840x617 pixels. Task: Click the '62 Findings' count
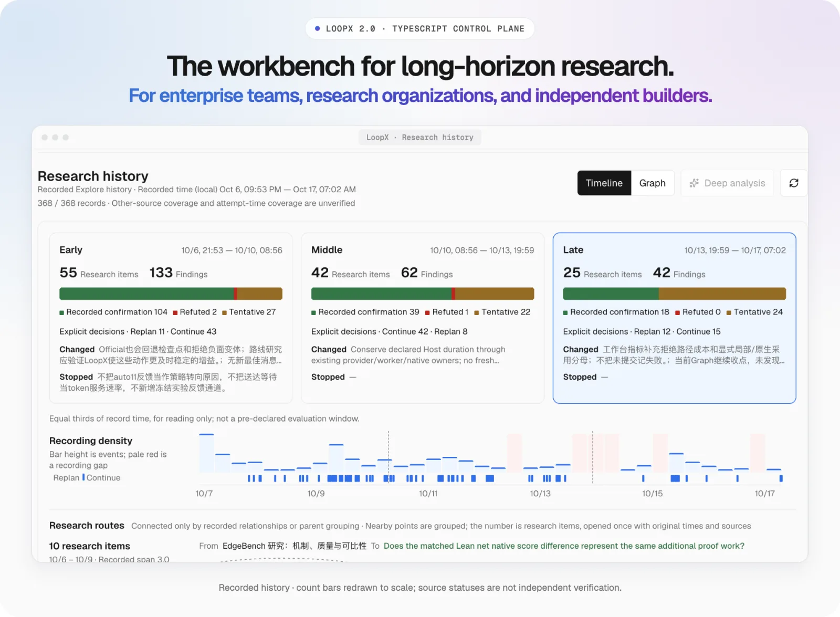pos(427,273)
